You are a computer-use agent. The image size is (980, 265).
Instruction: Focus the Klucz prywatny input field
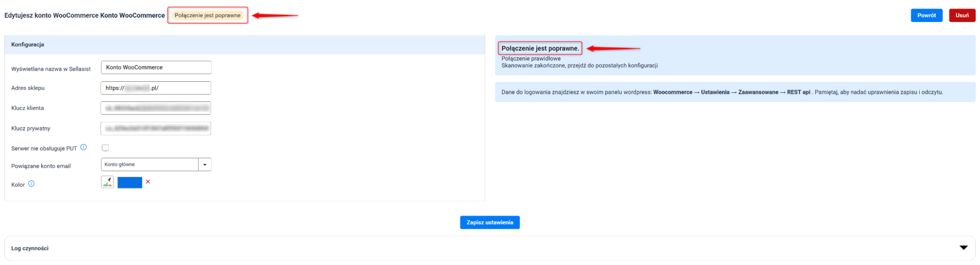pos(156,129)
